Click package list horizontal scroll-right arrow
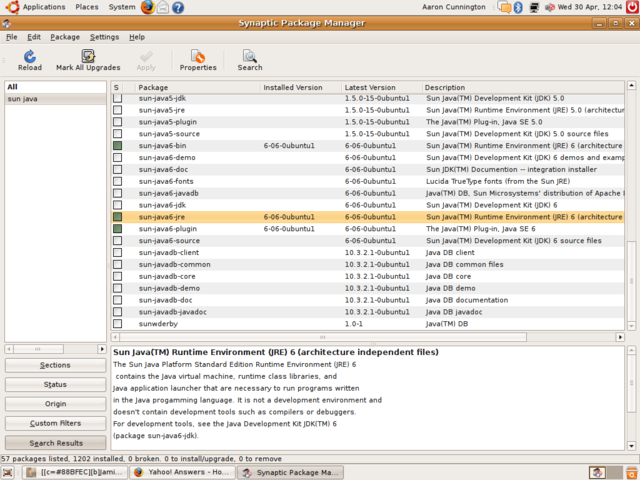The image size is (640, 480). (620, 337)
